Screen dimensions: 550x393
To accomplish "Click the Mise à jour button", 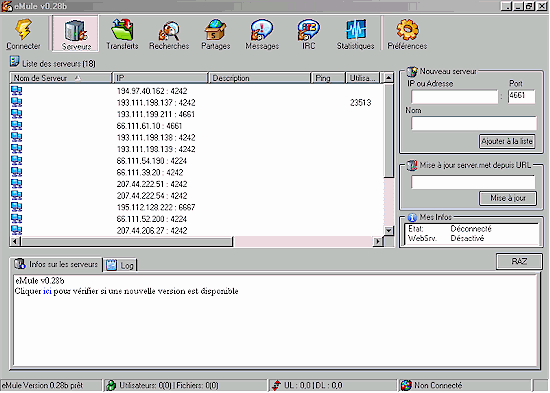I will (508, 198).
